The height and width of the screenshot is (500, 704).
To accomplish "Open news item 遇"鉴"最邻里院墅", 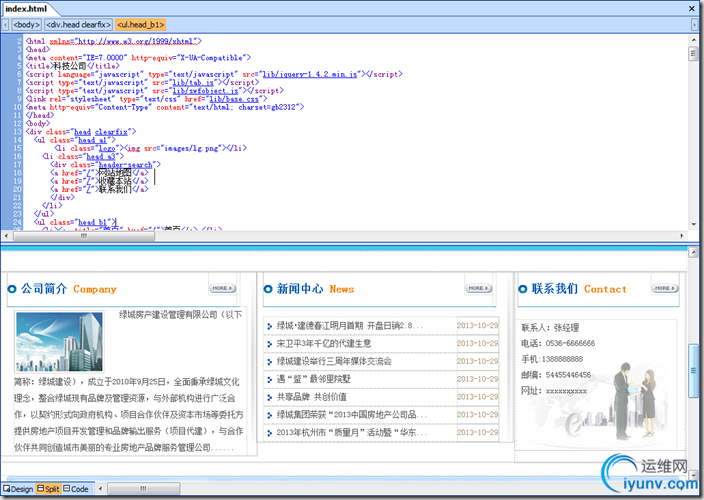I will point(313,379).
